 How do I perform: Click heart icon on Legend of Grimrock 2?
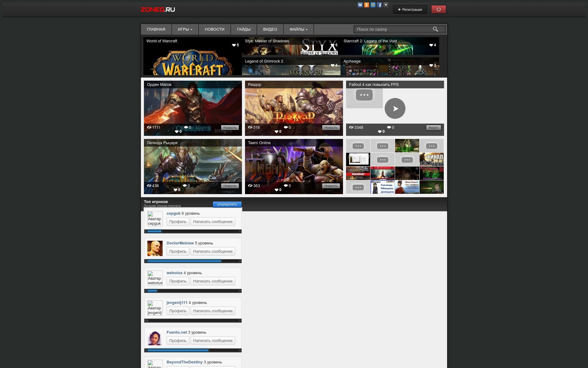333,65
